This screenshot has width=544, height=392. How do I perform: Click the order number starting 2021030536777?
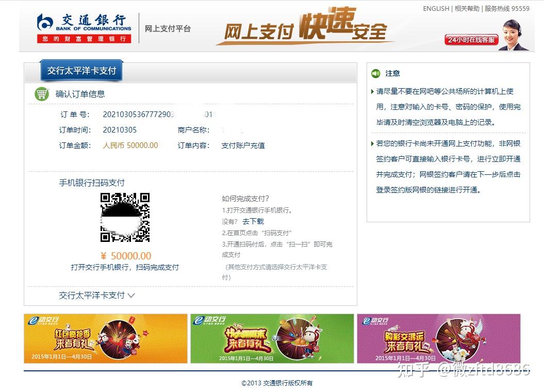pyautogui.click(x=160, y=115)
